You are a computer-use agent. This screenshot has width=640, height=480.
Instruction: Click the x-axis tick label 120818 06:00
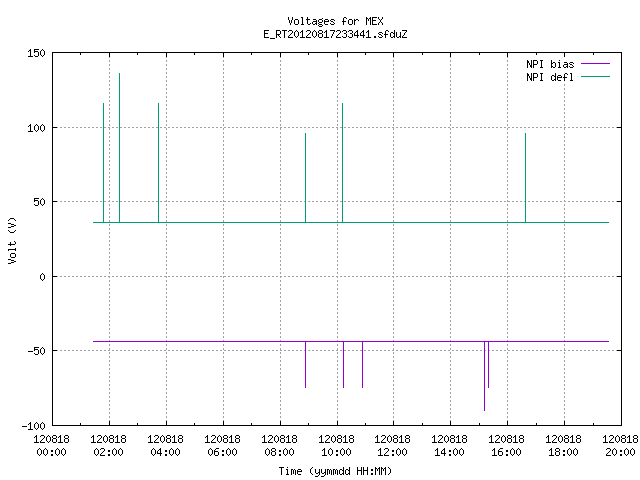pos(222,446)
